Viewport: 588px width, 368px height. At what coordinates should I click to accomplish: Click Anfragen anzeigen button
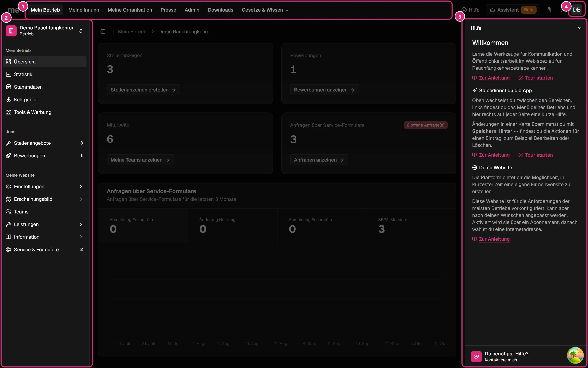[x=319, y=160]
